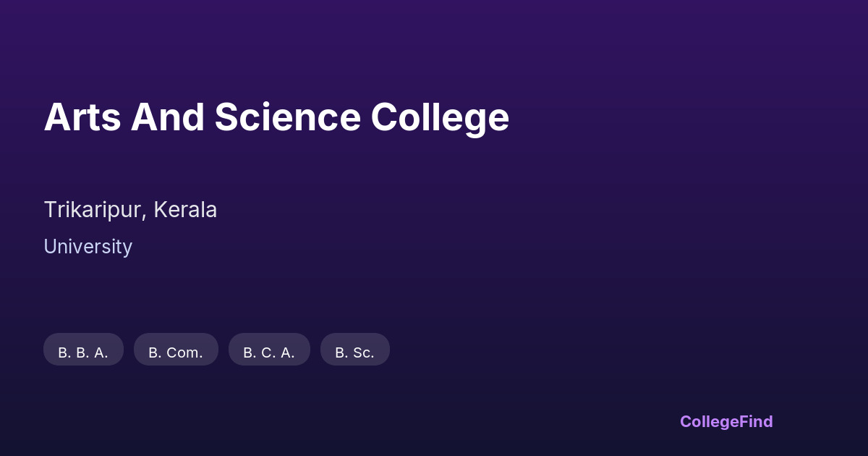
Task: Click the letter "A." ending the B. B. A. pill
Action: 101,352
